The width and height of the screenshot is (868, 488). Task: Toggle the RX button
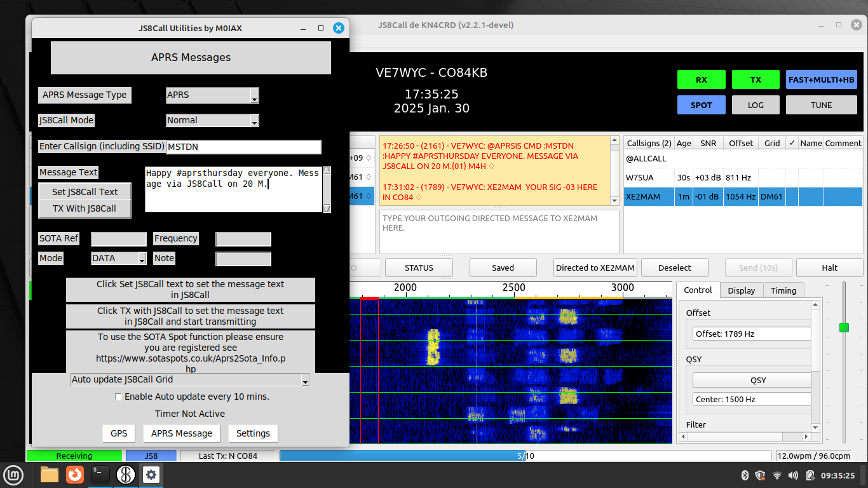click(x=701, y=79)
